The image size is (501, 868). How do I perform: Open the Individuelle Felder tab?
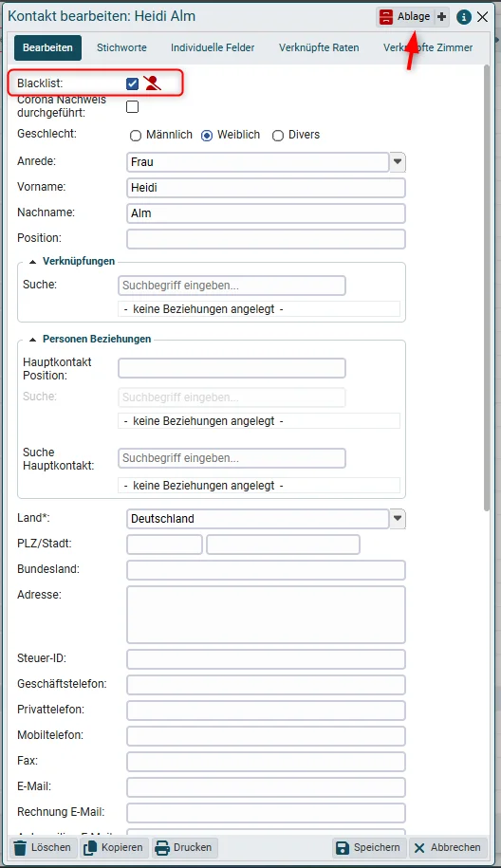(213, 47)
